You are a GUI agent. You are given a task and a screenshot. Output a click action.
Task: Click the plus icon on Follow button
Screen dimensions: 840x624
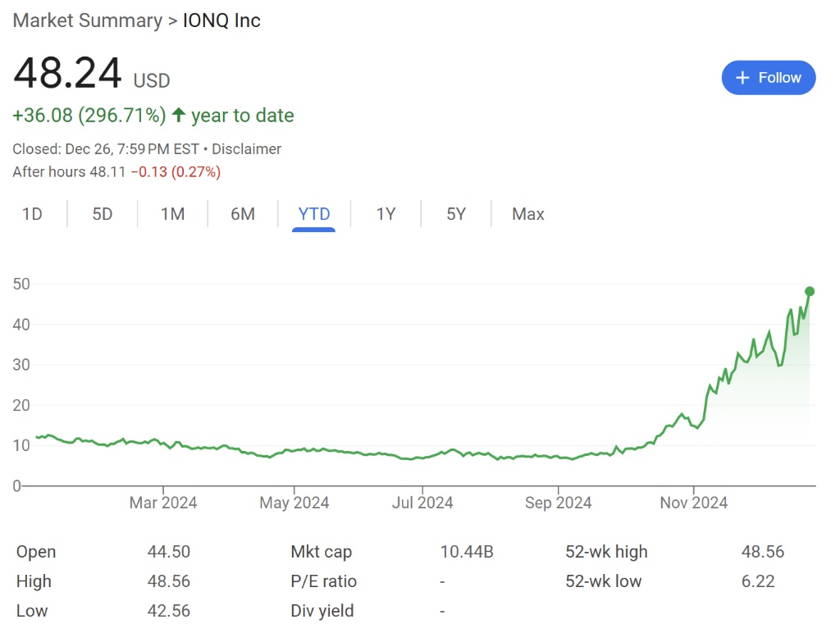tap(743, 78)
